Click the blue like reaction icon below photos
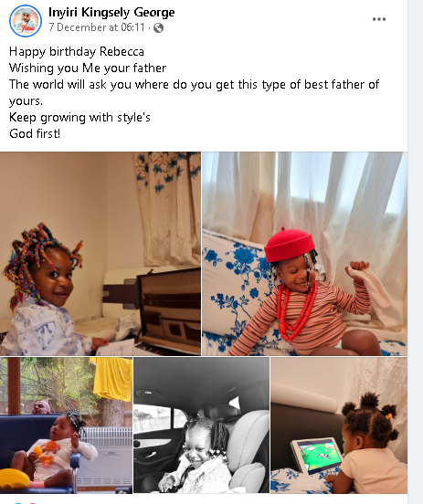The height and width of the screenshot is (504, 423). point(17,503)
